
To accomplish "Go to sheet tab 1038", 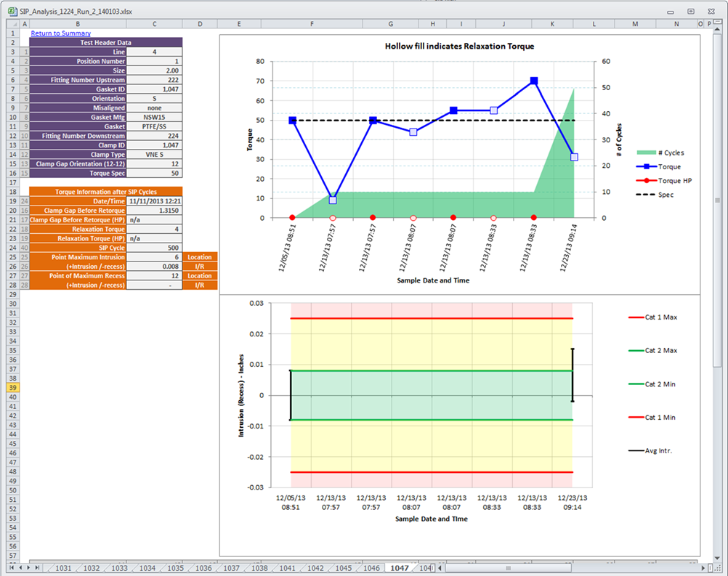I will click(x=259, y=568).
